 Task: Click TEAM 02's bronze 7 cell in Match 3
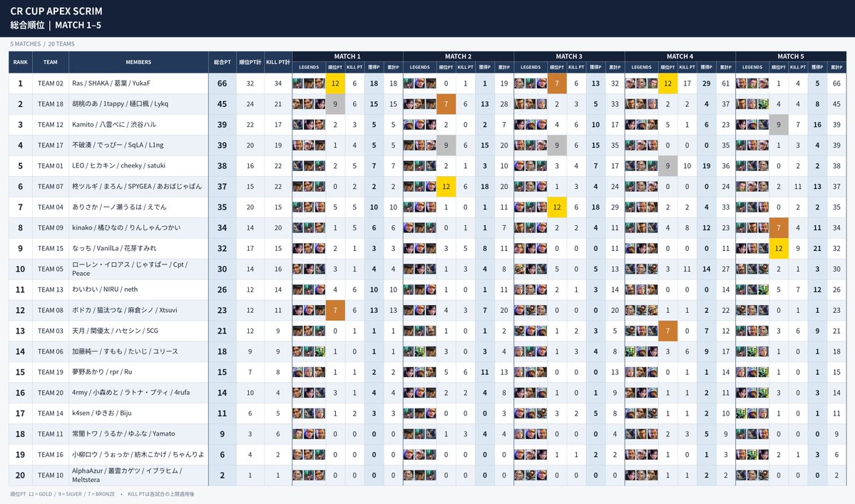click(557, 83)
